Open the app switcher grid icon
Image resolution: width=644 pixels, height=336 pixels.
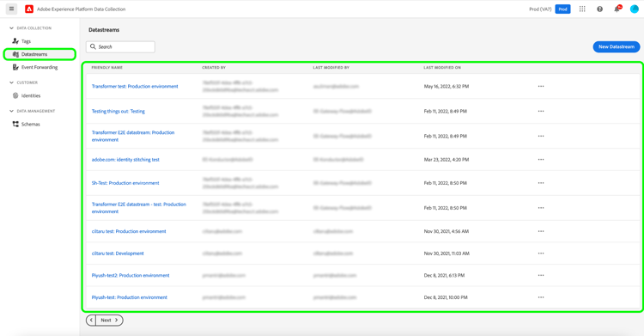582,9
